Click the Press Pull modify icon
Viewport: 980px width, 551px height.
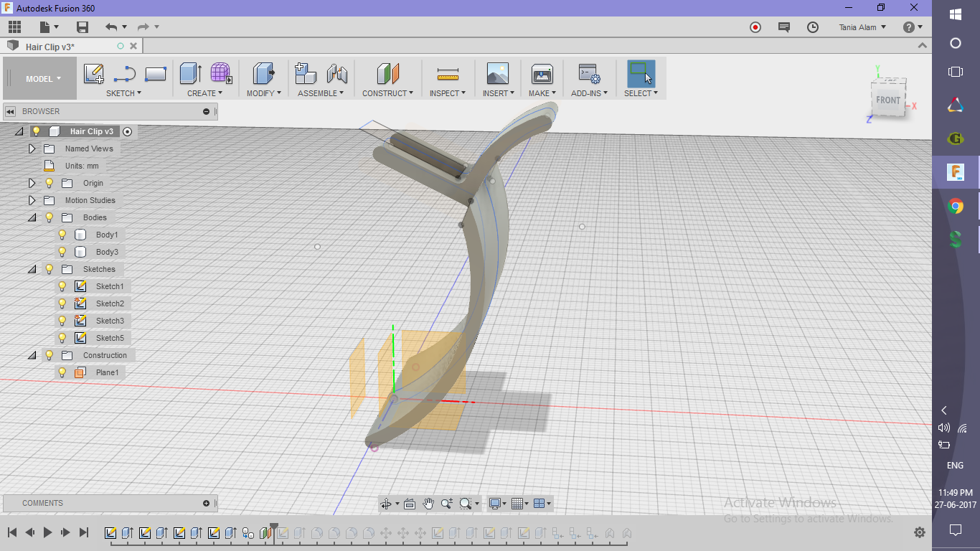(x=263, y=73)
